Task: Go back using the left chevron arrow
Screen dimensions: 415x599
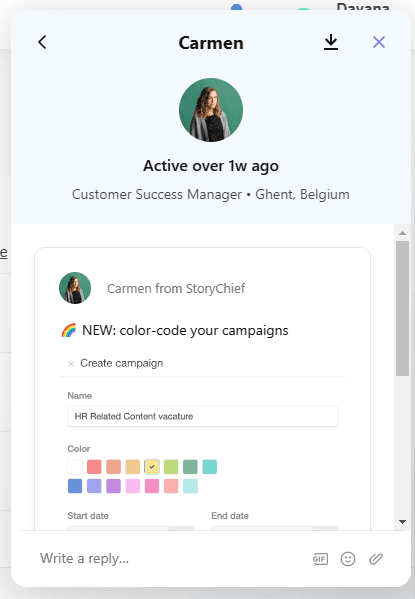Action: [x=42, y=42]
